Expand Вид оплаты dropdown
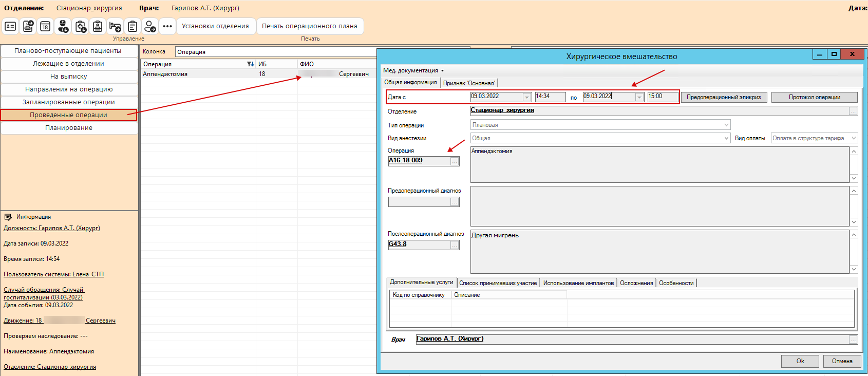The image size is (868, 376). (x=854, y=138)
